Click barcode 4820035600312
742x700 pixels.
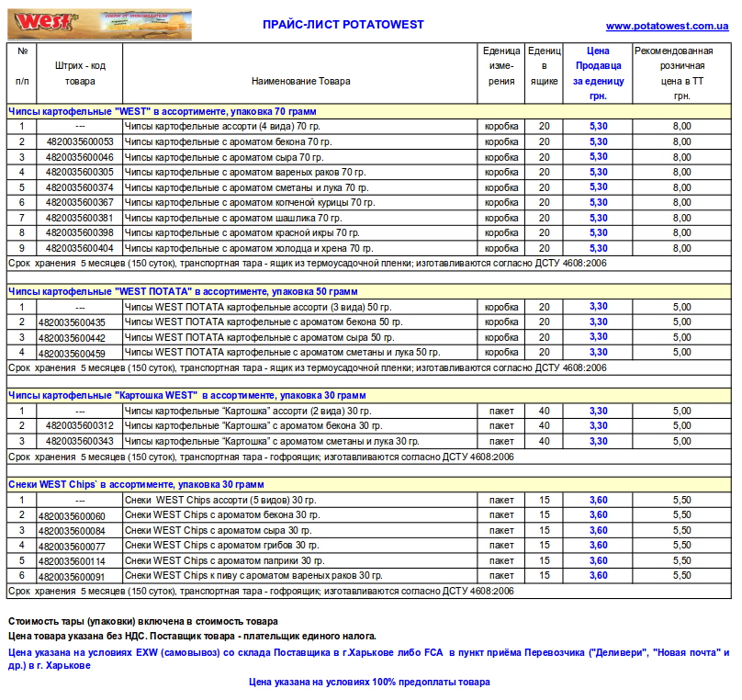[80, 426]
